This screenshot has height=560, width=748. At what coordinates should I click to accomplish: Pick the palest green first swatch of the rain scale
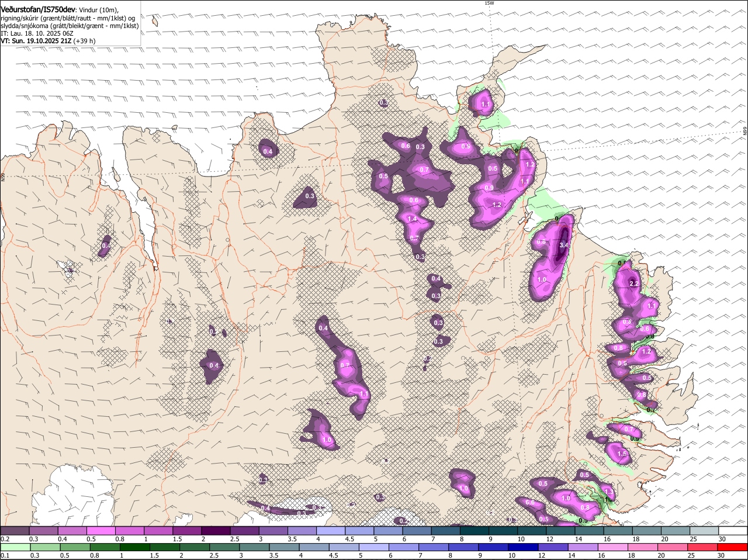[15, 547]
